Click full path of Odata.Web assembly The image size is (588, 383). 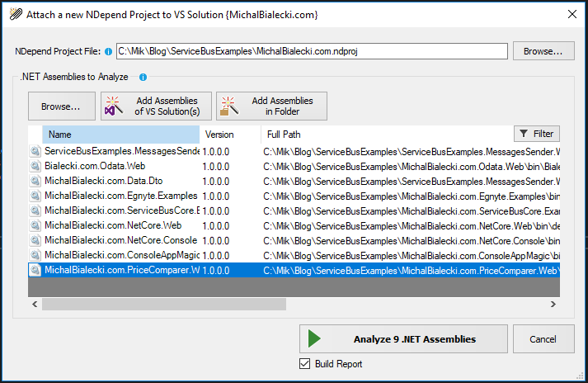[412, 167]
